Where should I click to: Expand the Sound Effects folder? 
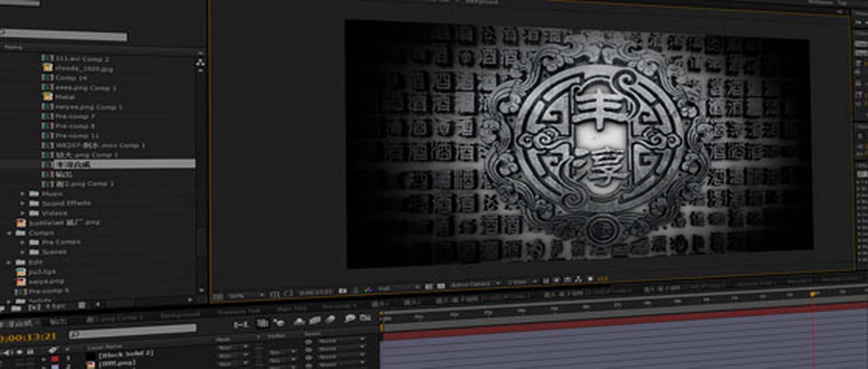tap(22, 203)
